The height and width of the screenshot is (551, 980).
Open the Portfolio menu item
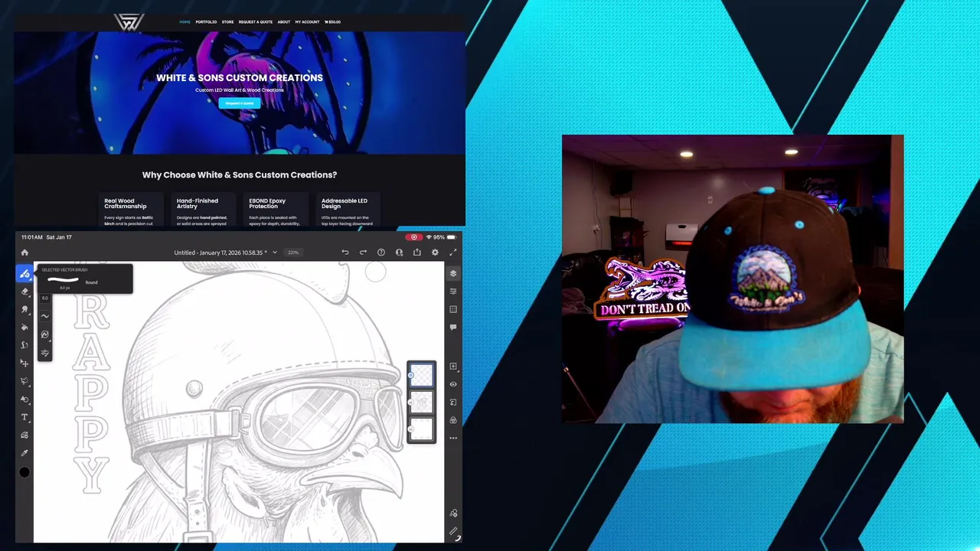[x=206, y=21]
